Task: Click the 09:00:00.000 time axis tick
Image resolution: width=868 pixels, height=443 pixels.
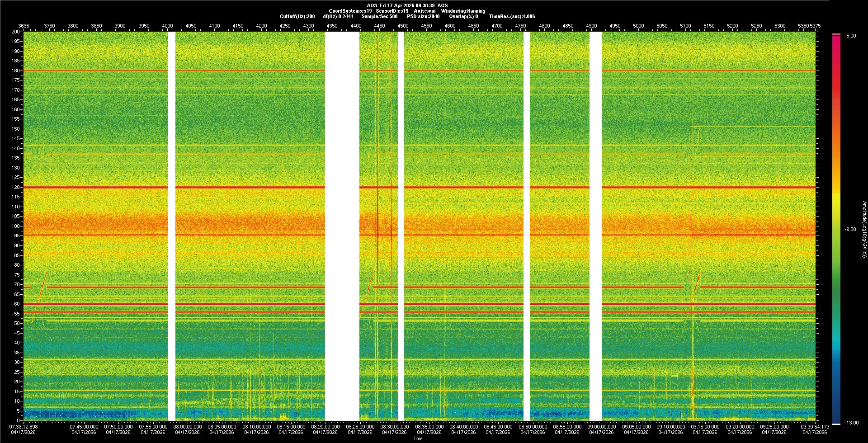Action: [602, 427]
